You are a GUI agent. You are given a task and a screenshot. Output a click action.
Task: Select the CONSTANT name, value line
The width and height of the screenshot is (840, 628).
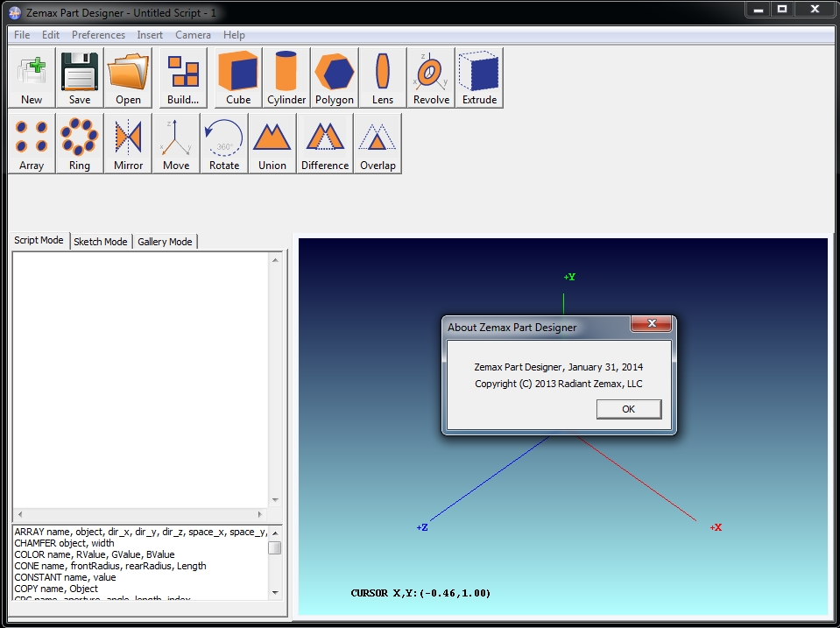click(65, 577)
